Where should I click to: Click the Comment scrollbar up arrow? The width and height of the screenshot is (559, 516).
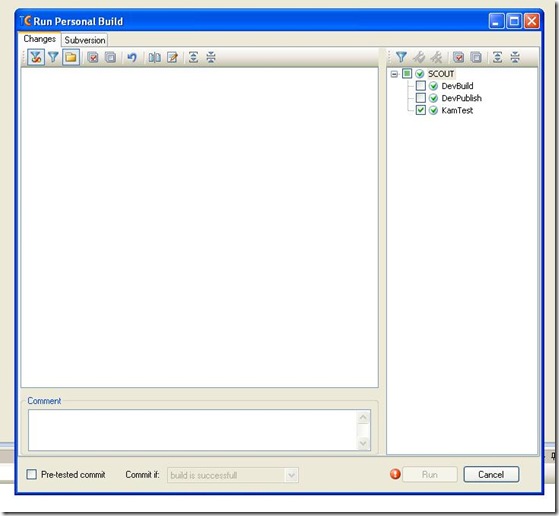(363, 417)
